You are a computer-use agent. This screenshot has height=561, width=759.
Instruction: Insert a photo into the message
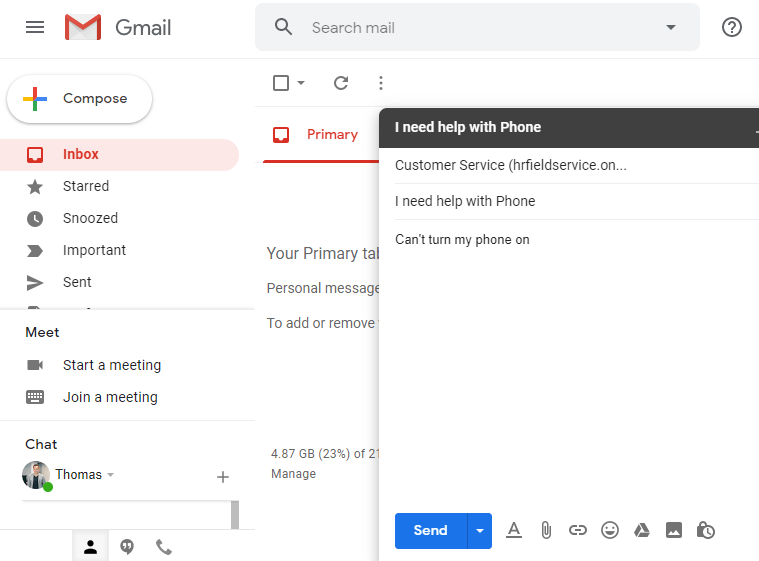(x=674, y=530)
